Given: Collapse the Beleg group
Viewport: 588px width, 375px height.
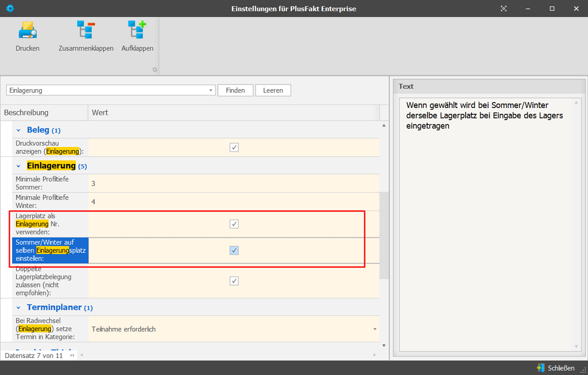Looking at the screenshot, I should pyautogui.click(x=18, y=130).
